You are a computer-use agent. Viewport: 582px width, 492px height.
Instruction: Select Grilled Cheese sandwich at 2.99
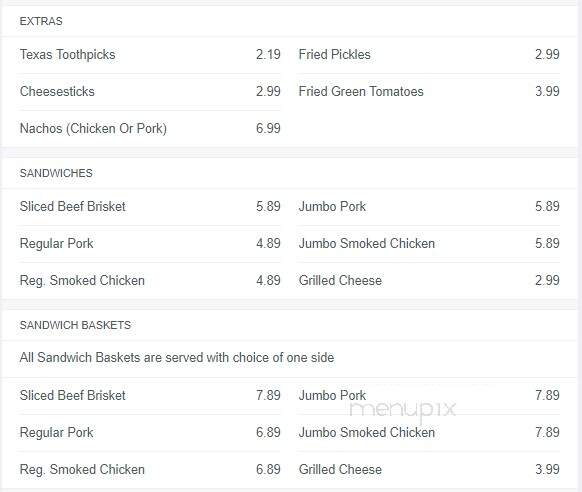(x=429, y=281)
